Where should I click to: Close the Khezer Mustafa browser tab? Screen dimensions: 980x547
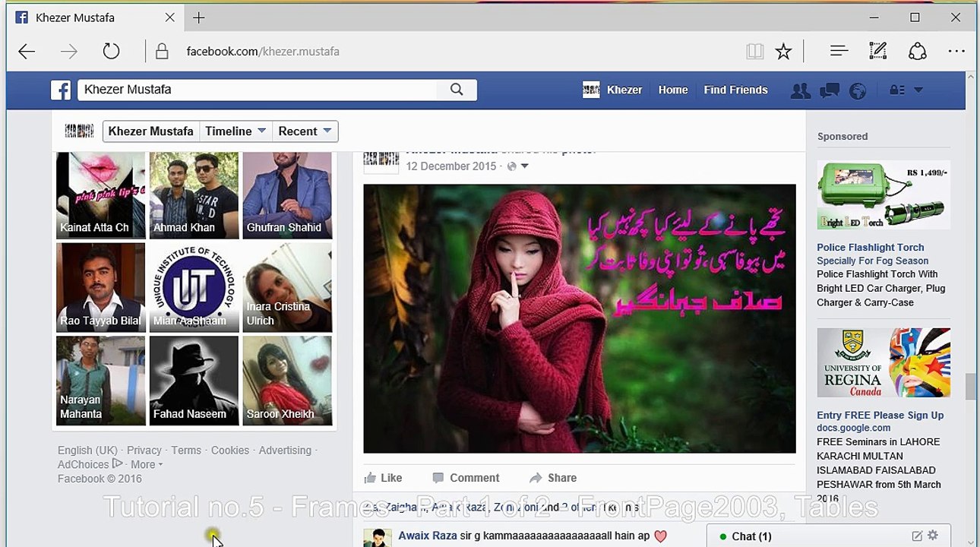click(170, 17)
